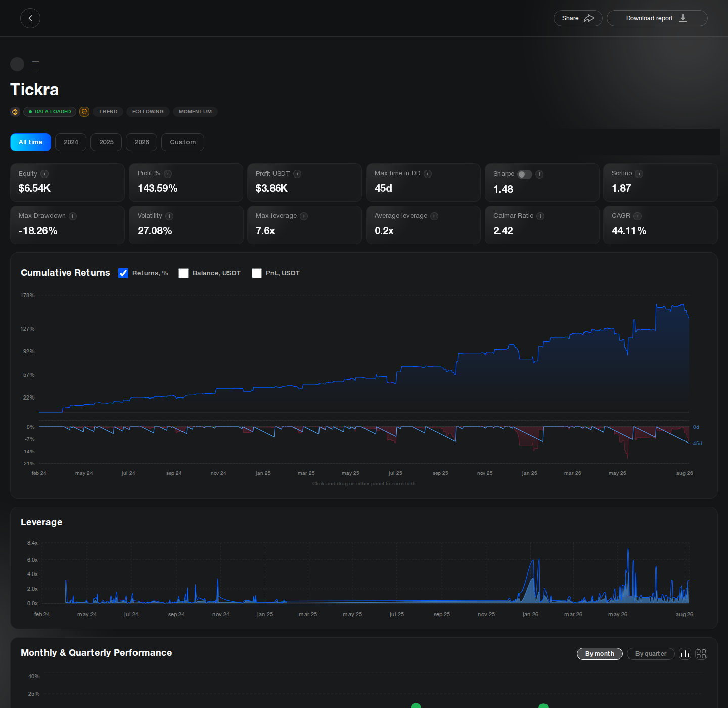Select the By quarter view

click(x=651, y=654)
